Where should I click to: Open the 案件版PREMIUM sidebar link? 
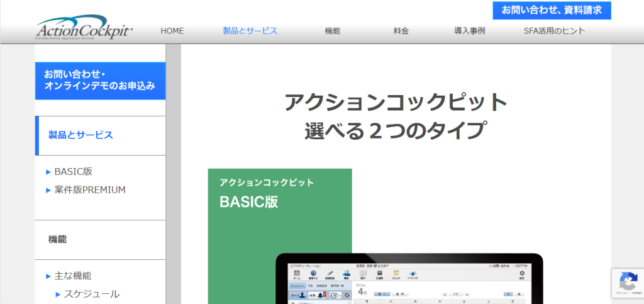click(x=90, y=190)
